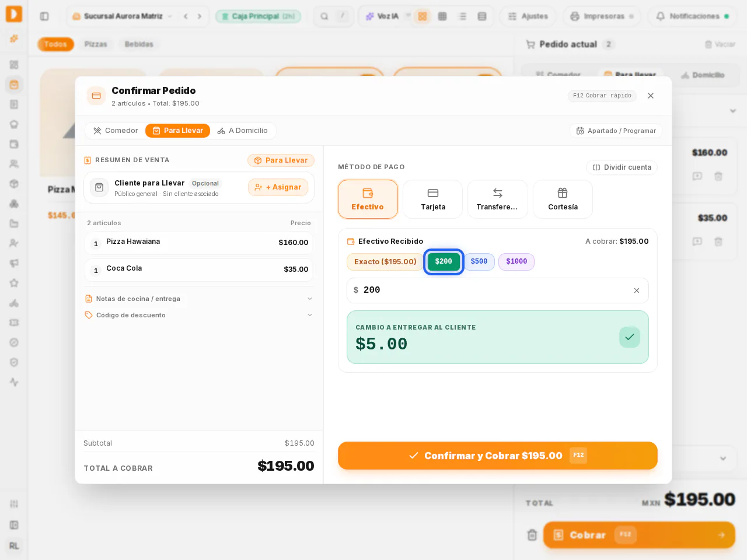This screenshot has width=747, height=560.
Task: Pick the $200 quick cash amount
Action: point(444,262)
